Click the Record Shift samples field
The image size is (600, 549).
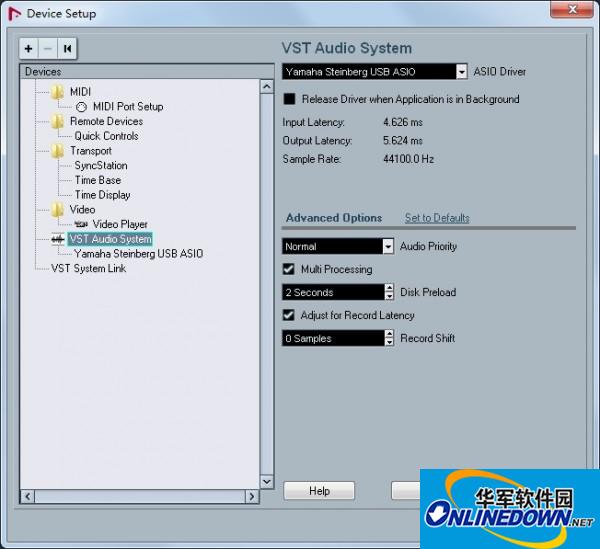(333, 338)
